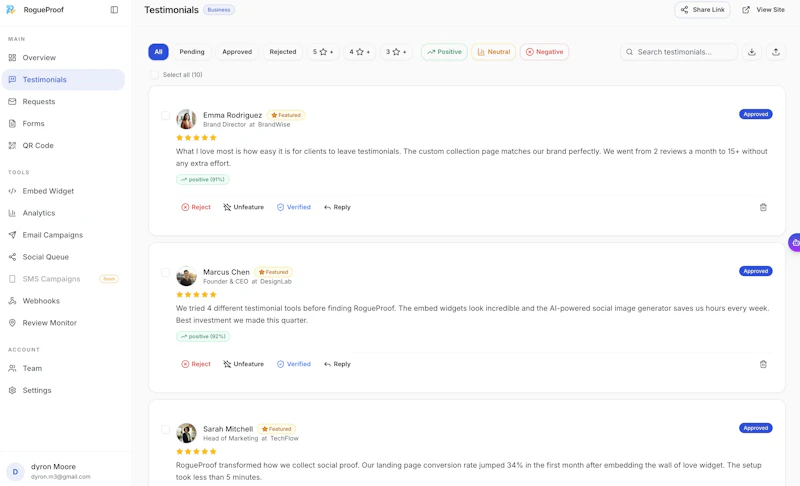Click Emma Rodriguez's Featured badge
Viewport: 800px width, 486px height.
[x=286, y=115]
